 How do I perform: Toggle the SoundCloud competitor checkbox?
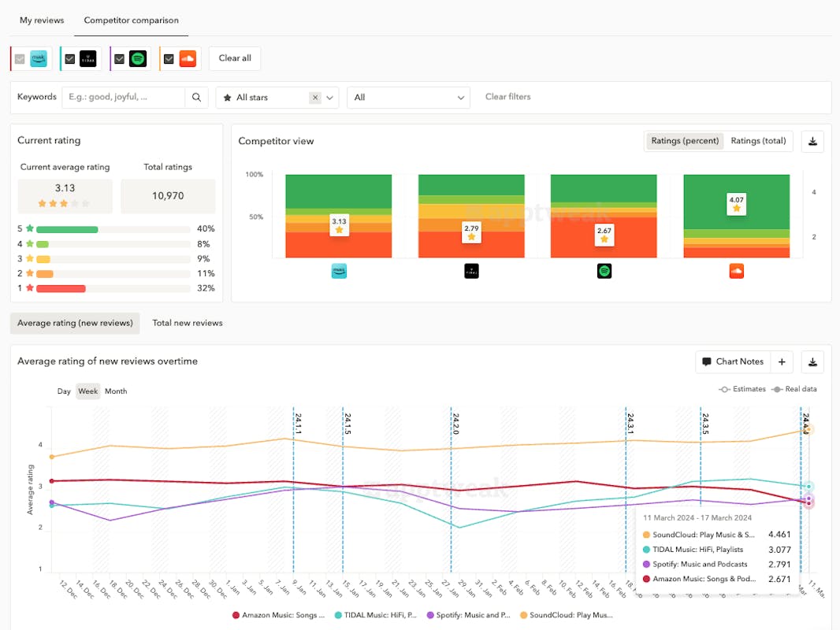pyautogui.click(x=169, y=59)
